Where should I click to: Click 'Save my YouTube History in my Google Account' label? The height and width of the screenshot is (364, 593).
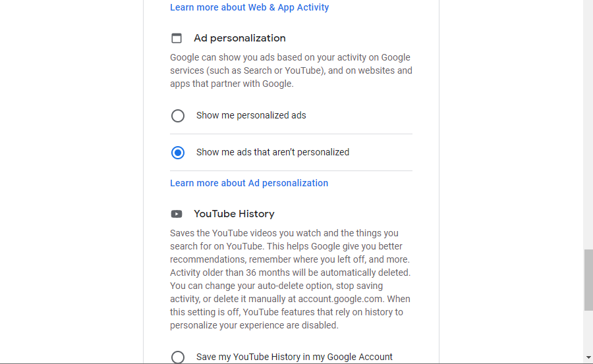(294, 357)
